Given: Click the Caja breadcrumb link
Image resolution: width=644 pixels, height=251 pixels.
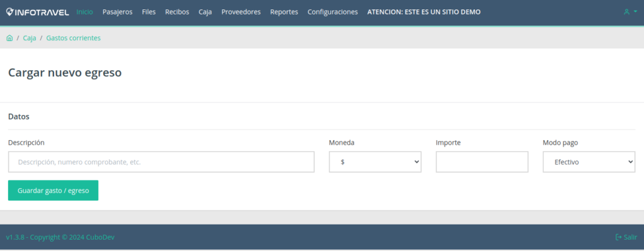Looking at the screenshot, I should (x=30, y=38).
